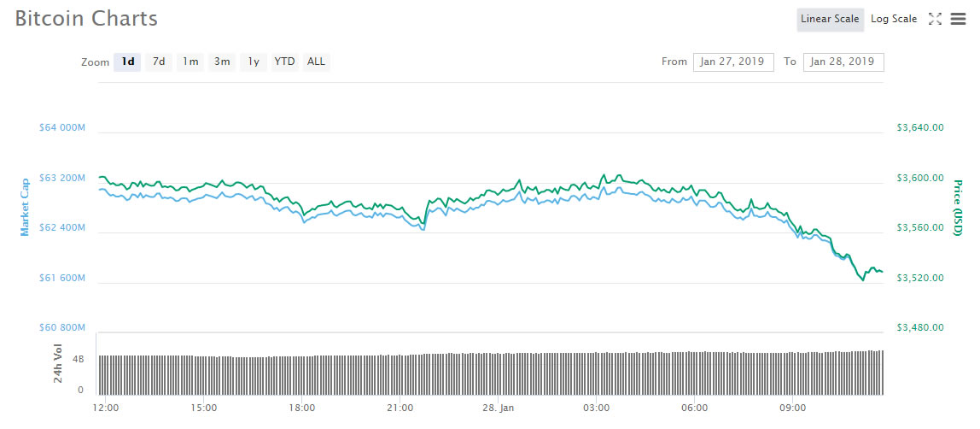Select the 1m zoom range

tap(190, 62)
